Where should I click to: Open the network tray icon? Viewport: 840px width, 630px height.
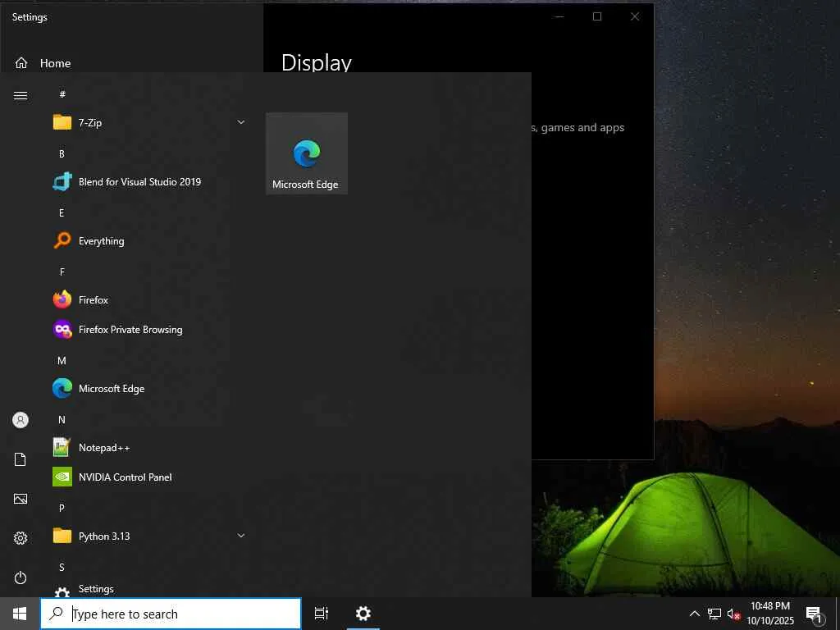[x=714, y=614]
